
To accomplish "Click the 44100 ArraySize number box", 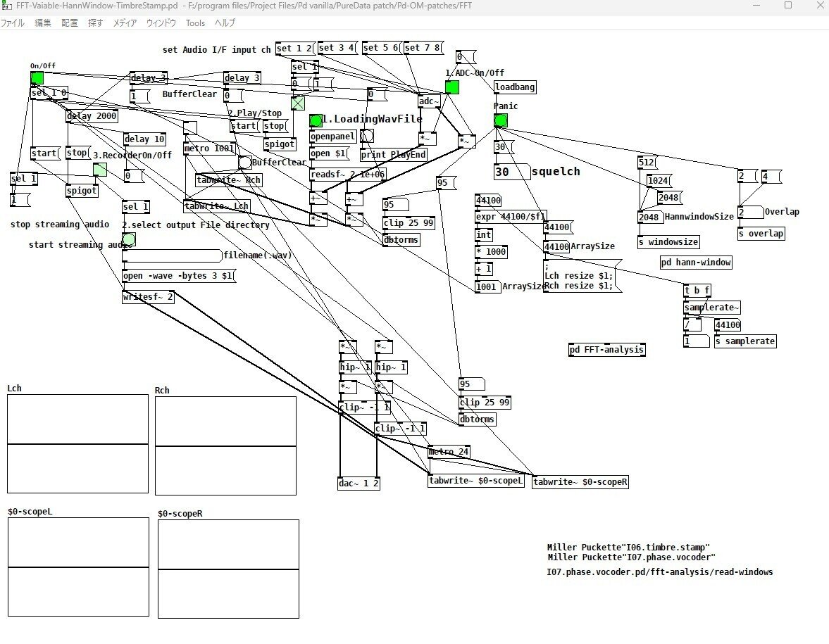I will (556, 247).
